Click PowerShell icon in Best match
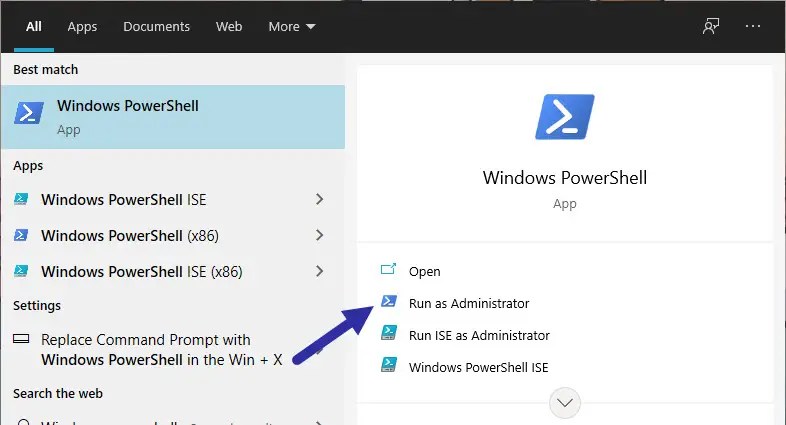The width and height of the screenshot is (786, 425). 29,113
